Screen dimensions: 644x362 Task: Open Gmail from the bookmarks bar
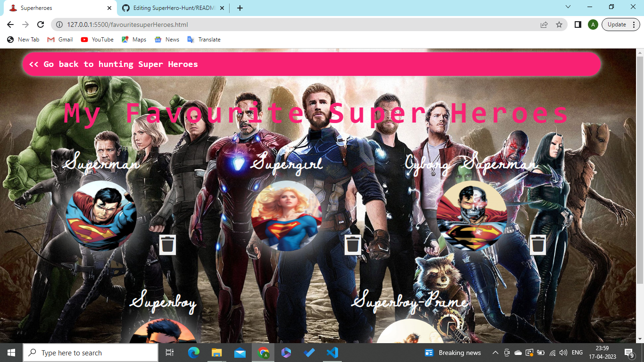59,40
